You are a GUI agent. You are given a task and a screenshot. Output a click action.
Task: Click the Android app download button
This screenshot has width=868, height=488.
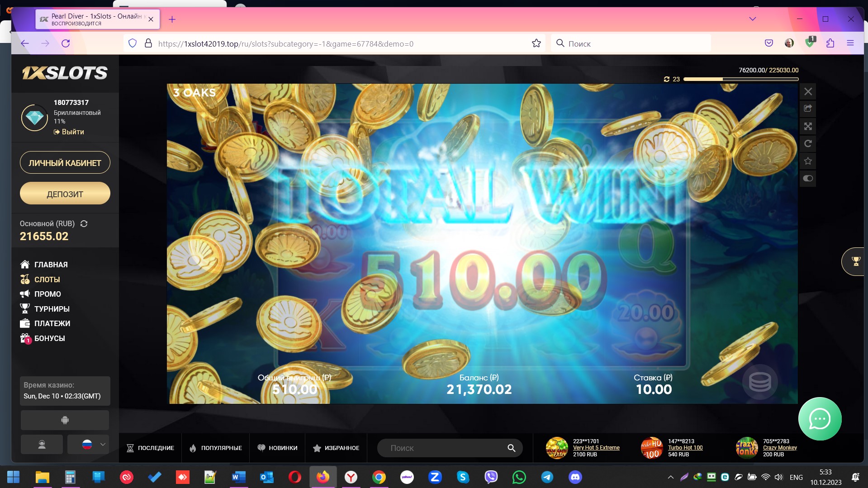point(65,420)
